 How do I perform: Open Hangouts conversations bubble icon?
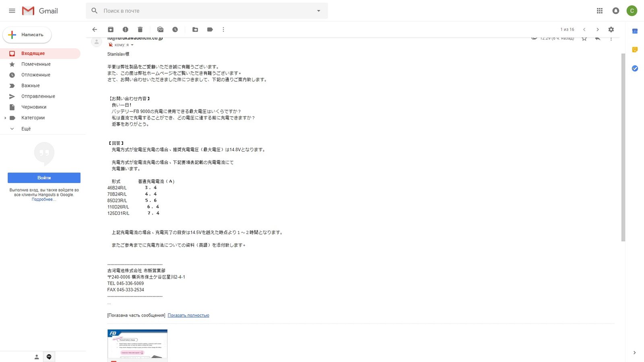coord(49,357)
